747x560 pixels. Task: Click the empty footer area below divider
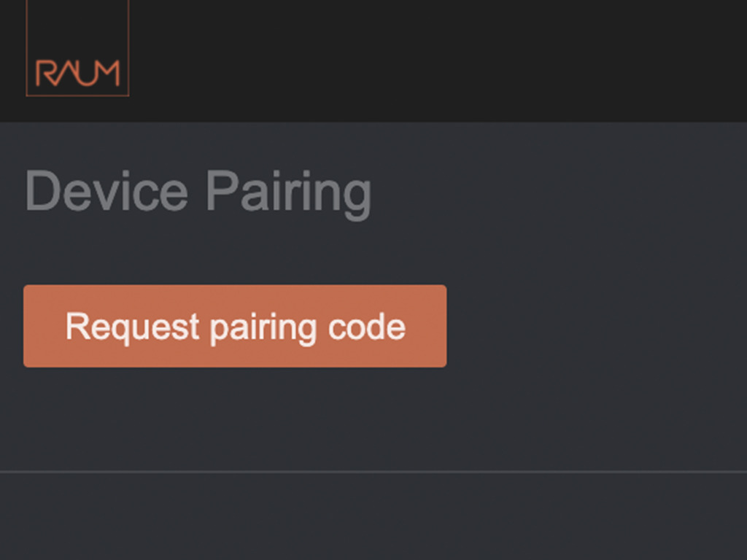tap(373, 517)
